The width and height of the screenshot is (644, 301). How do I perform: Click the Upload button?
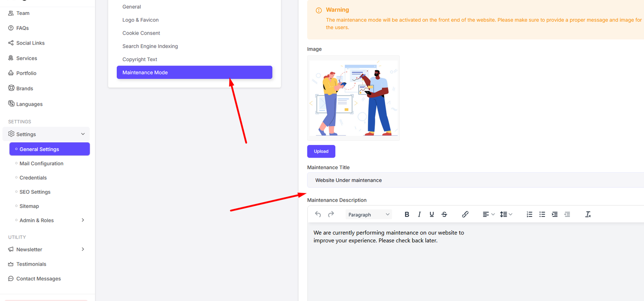(321, 152)
